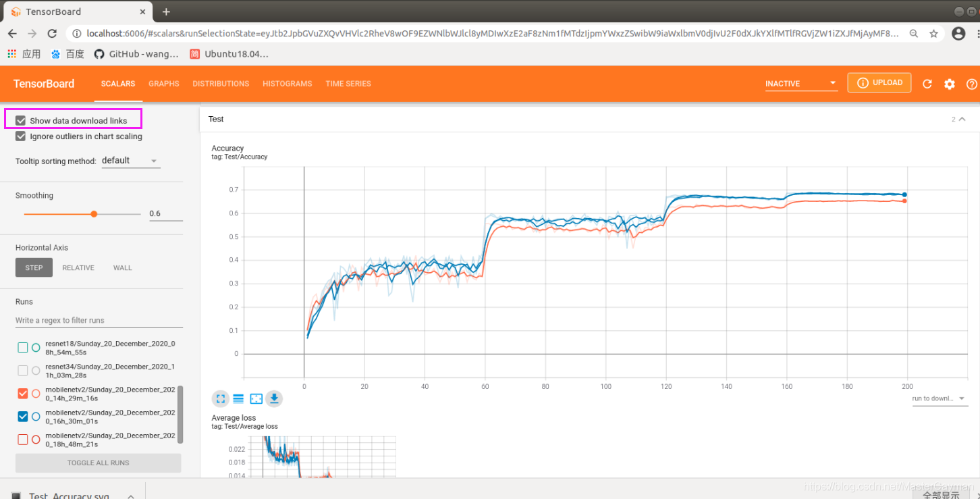Click the browser back arrow

pyautogui.click(x=12, y=33)
